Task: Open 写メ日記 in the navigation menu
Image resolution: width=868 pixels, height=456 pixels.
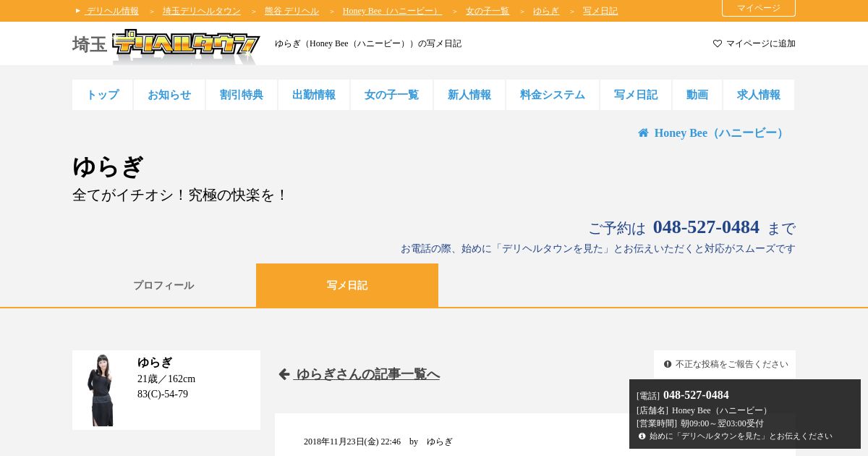Action: [x=636, y=95]
